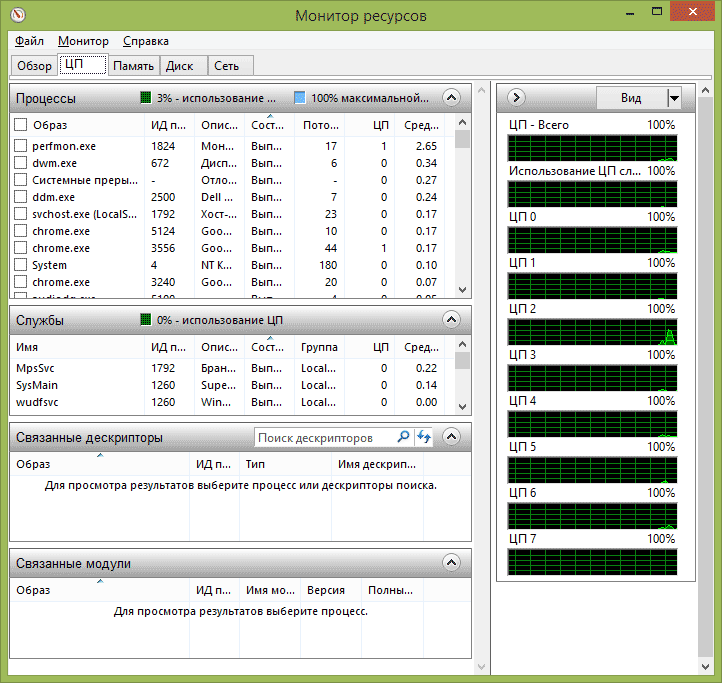Click the Поиск дескрипторов search field
722x683 pixels.
(326, 437)
